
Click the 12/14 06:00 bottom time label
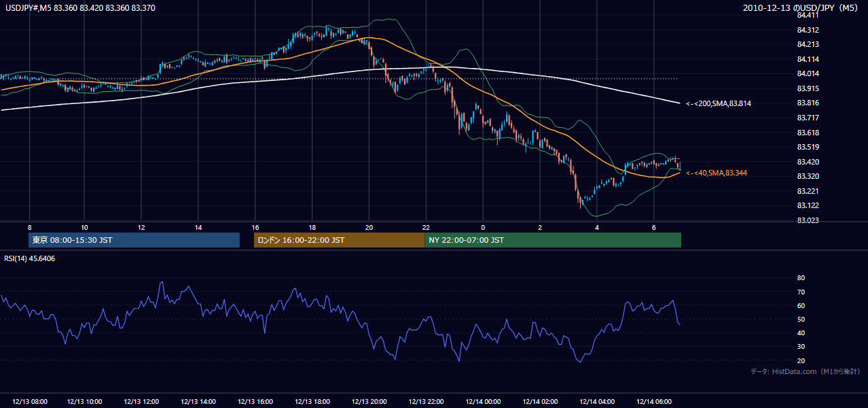click(x=654, y=401)
